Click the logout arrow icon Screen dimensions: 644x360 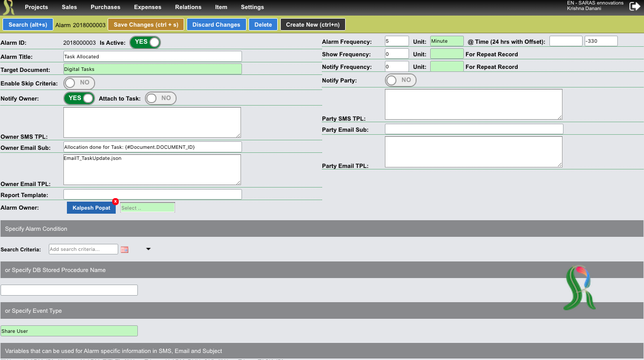tap(635, 6)
